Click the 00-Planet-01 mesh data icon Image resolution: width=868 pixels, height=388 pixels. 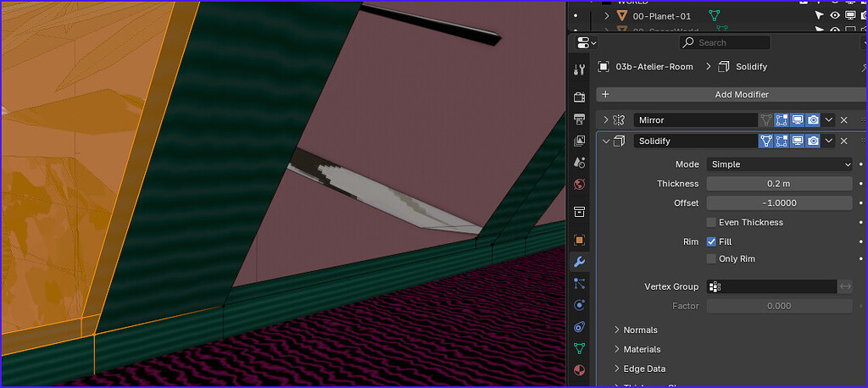pos(715,16)
